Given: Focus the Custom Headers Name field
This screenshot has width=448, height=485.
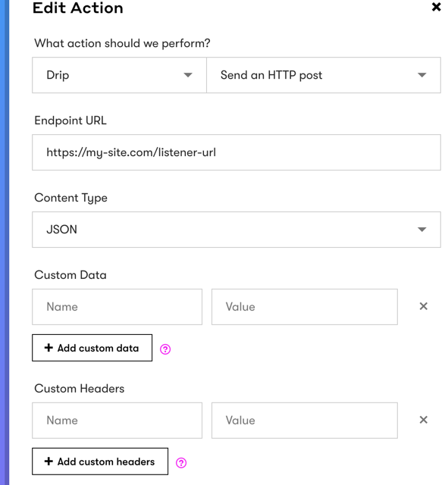Looking at the screenshot, I should pyautogui.click(x=117, y=421).
